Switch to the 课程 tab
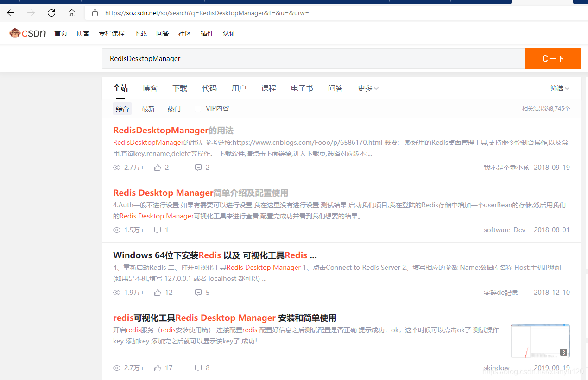The width and height of the screenshot is (588, 380). pos(269,88)
